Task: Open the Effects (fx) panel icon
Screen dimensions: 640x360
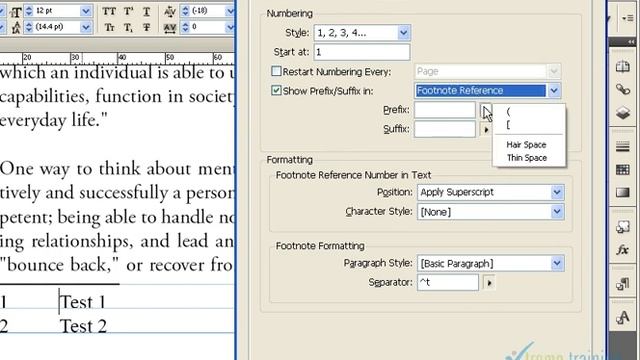Action: tap(622, 249)
